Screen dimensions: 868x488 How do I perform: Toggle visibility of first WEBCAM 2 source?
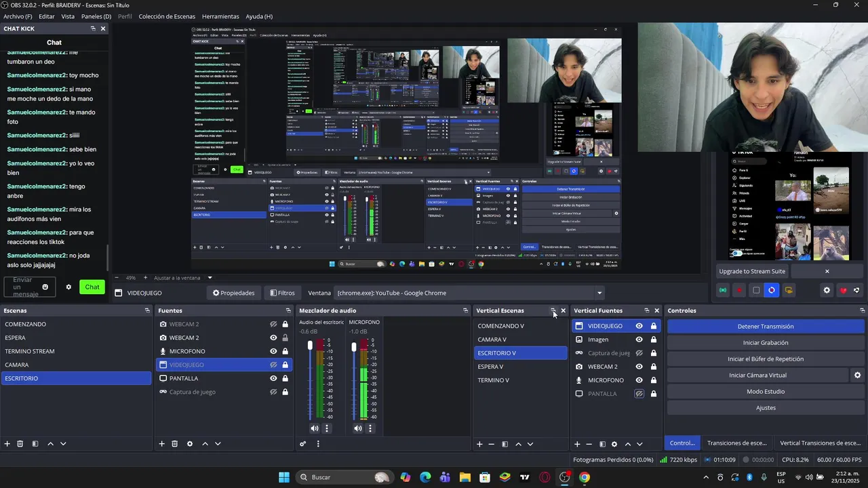pyautogui.click(x=273, y=324)
